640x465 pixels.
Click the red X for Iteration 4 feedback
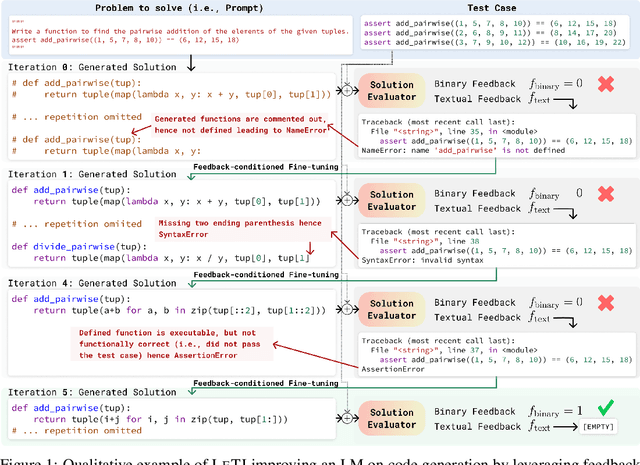602,303
